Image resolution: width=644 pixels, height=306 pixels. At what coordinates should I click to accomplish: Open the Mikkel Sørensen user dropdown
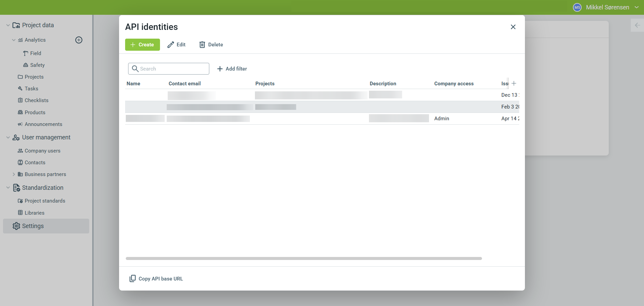[x=637, y=7]
